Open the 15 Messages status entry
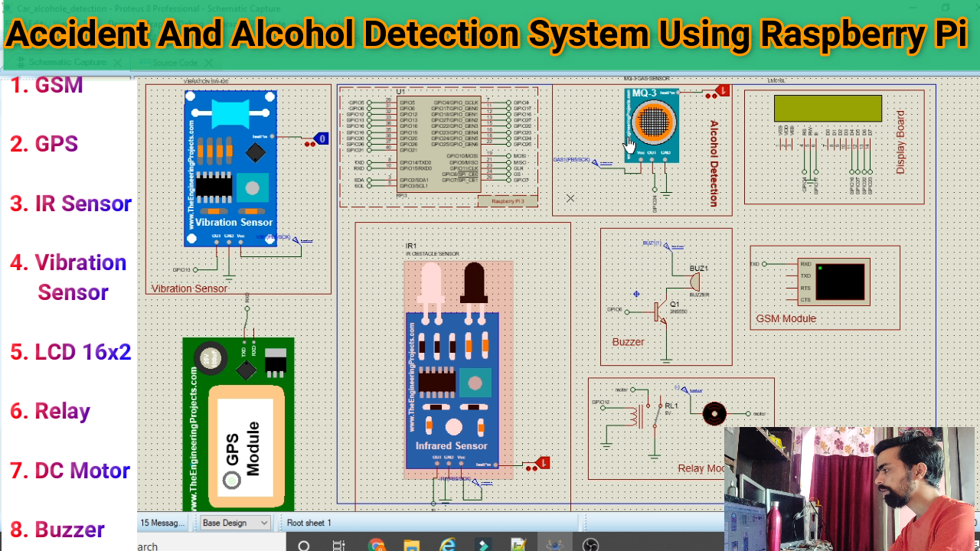 [162, 523]
